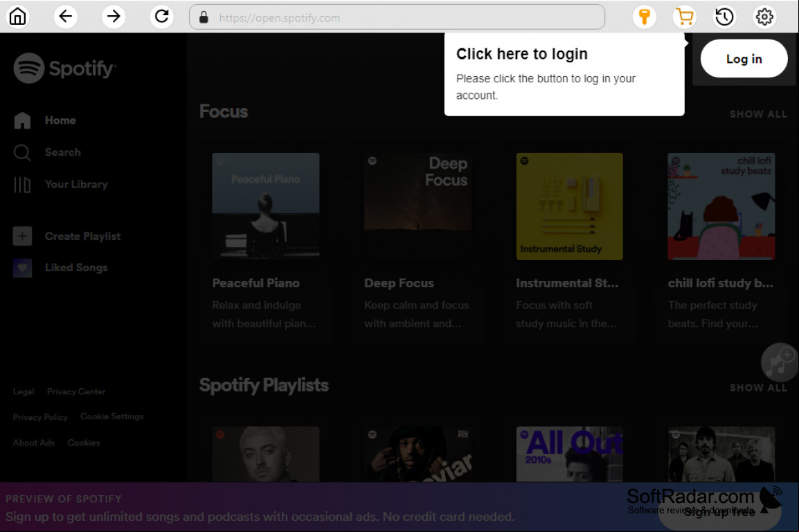Click the Log in button
The image size is (799, 532).
point(744,59)
